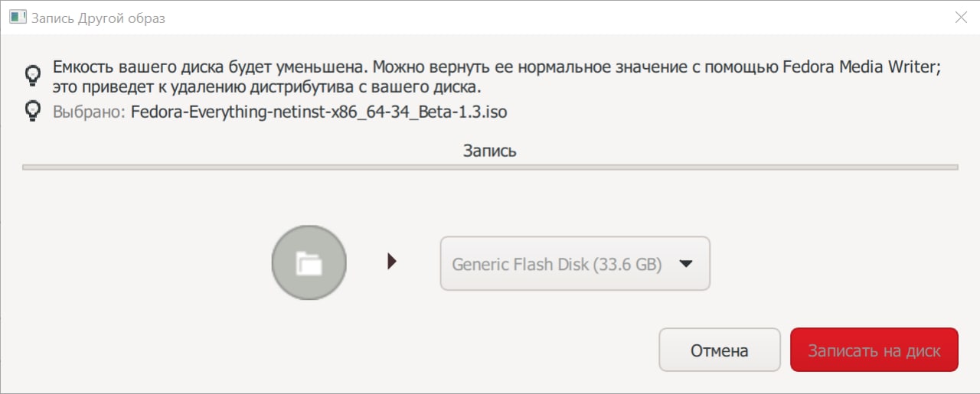Click the line mentioning удалению дистрибутива
Screen dimensions: 980x394
tap(266, 86)
